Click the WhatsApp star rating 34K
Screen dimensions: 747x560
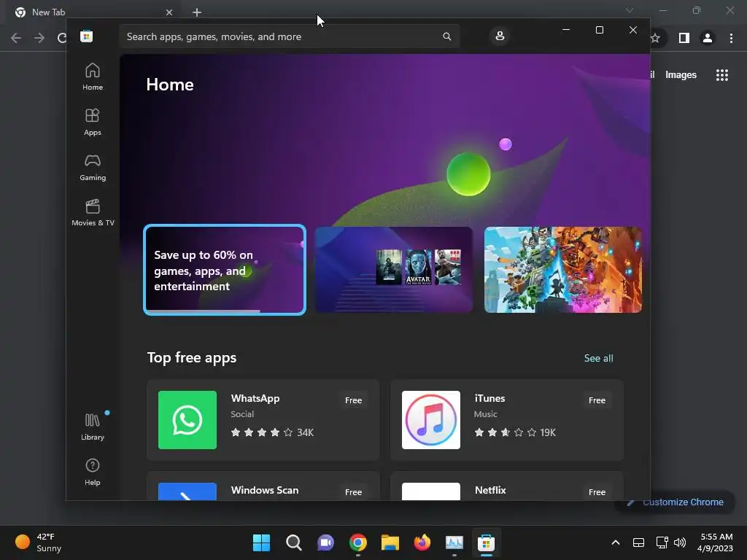(272, 432)
